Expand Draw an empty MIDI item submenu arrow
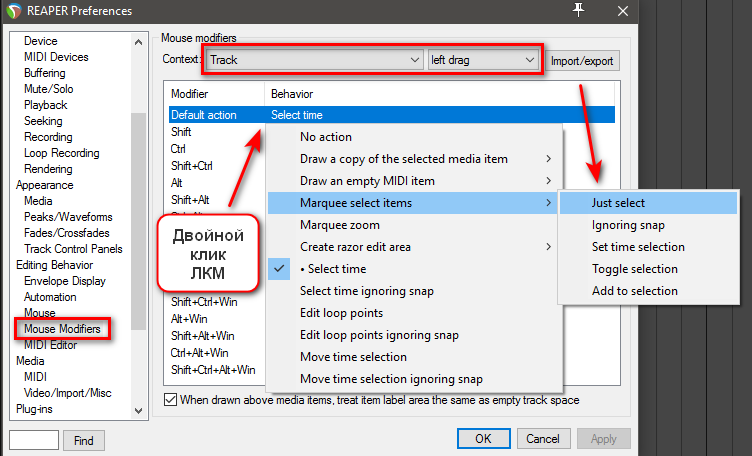 [548, 181]
